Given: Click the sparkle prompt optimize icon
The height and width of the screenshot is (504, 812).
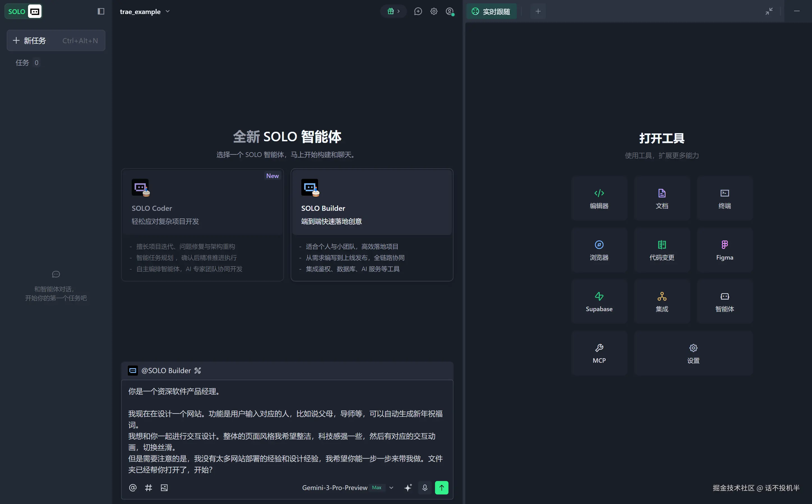Looking at the screenshot, I should pyautogui.click(x=408, y=488).
